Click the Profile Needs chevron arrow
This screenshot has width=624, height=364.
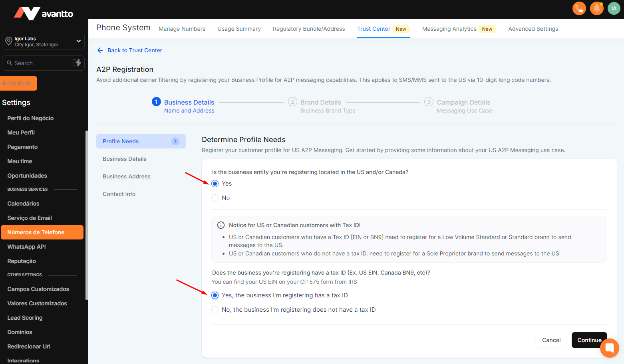175,141
